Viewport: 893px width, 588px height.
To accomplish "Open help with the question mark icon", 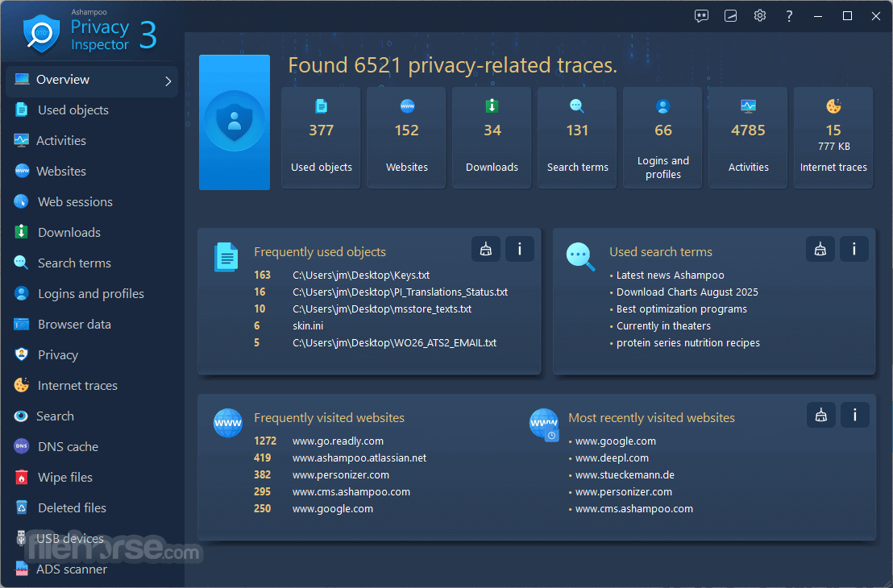I will (x=789, y=16).
